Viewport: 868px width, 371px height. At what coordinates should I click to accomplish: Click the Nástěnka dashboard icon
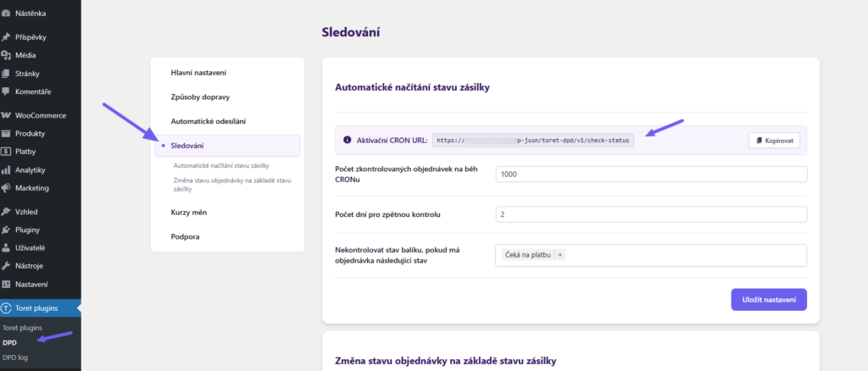[x=6, y=14]
